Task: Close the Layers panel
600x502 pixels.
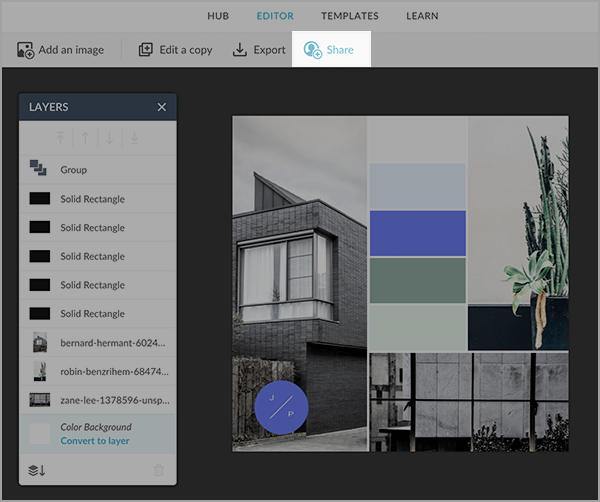Action: click(162, 107)
